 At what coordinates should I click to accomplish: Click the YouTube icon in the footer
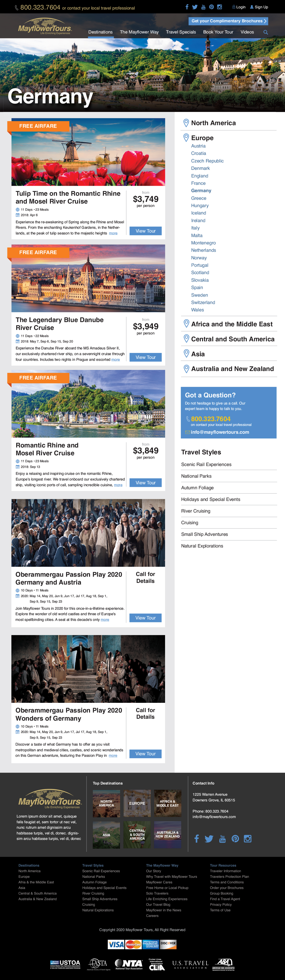tap(223, 839)
